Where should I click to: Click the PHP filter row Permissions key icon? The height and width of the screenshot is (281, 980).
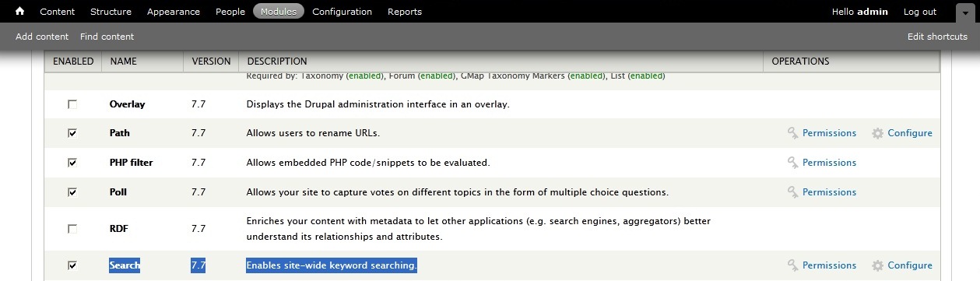(792, 163)
